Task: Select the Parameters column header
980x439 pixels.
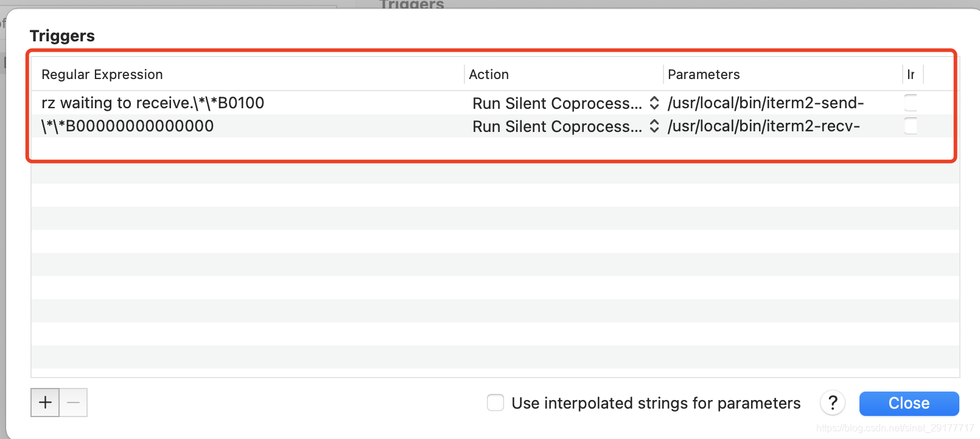Action: coord(704,74)
